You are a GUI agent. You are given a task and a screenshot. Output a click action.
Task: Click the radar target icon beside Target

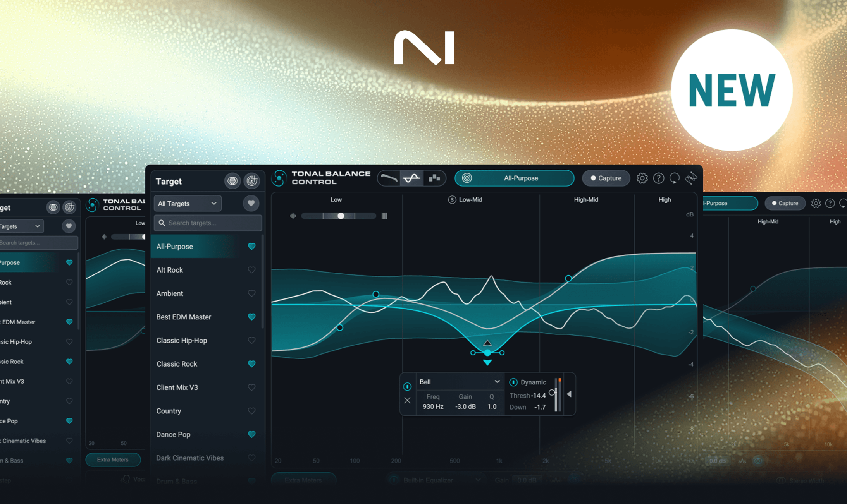point(252,181)
